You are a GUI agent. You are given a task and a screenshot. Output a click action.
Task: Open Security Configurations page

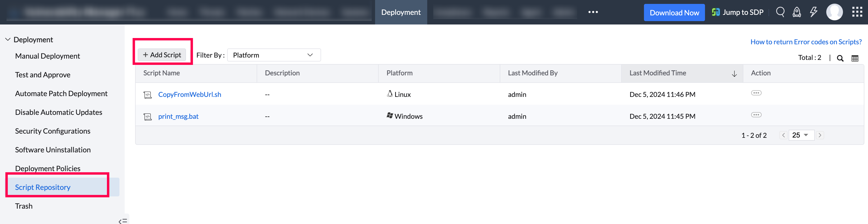click(x=53, y=131)
